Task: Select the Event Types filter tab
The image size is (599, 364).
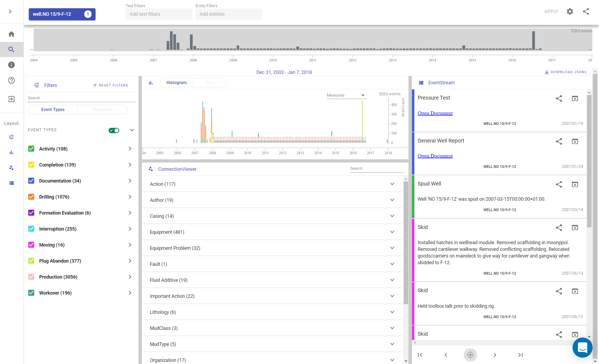Action: [x=53, y=109]
